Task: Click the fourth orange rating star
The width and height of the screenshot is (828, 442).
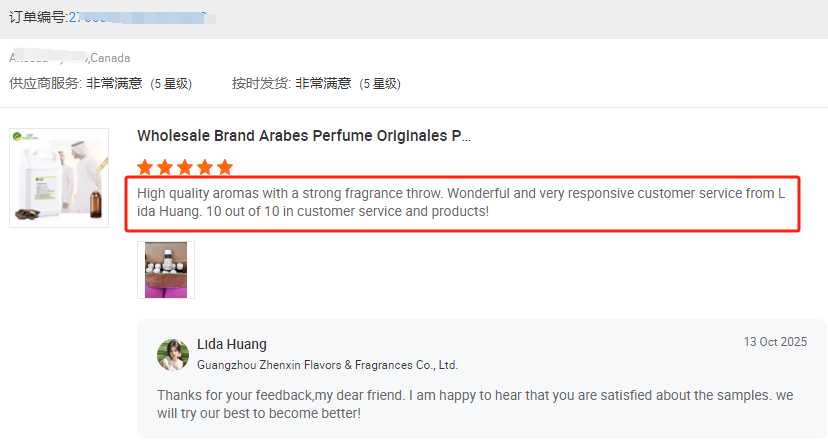Action: (x=204, y=167)
